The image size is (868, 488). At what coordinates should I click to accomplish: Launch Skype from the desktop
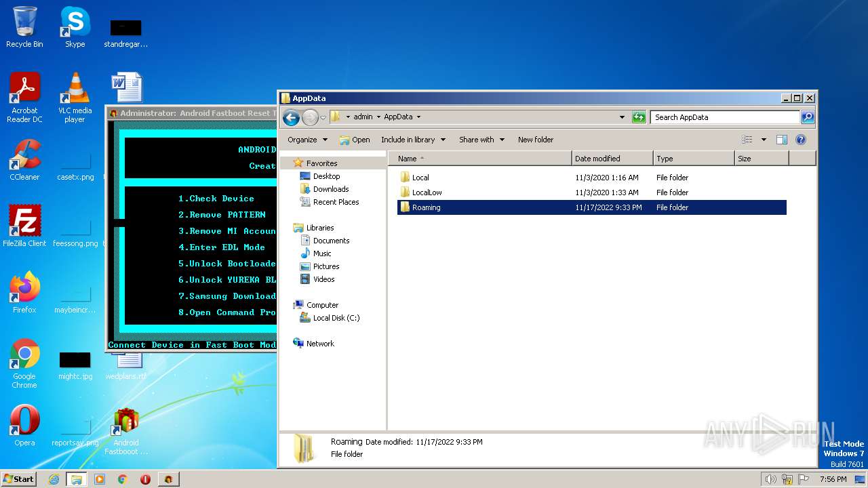[x=75, y=27]
